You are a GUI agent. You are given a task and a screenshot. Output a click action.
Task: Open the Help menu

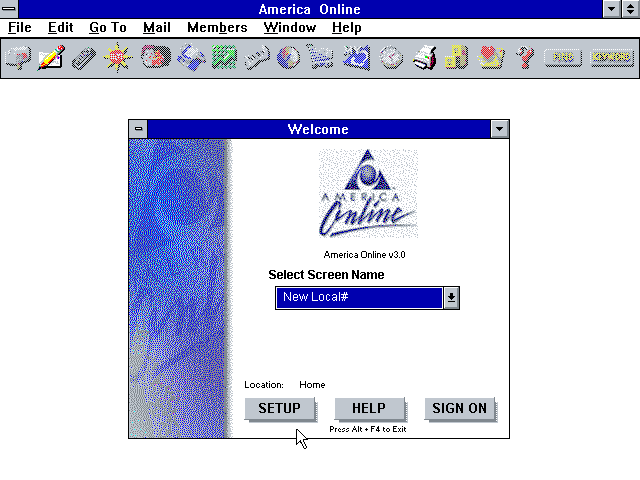[x=347, y=27]
